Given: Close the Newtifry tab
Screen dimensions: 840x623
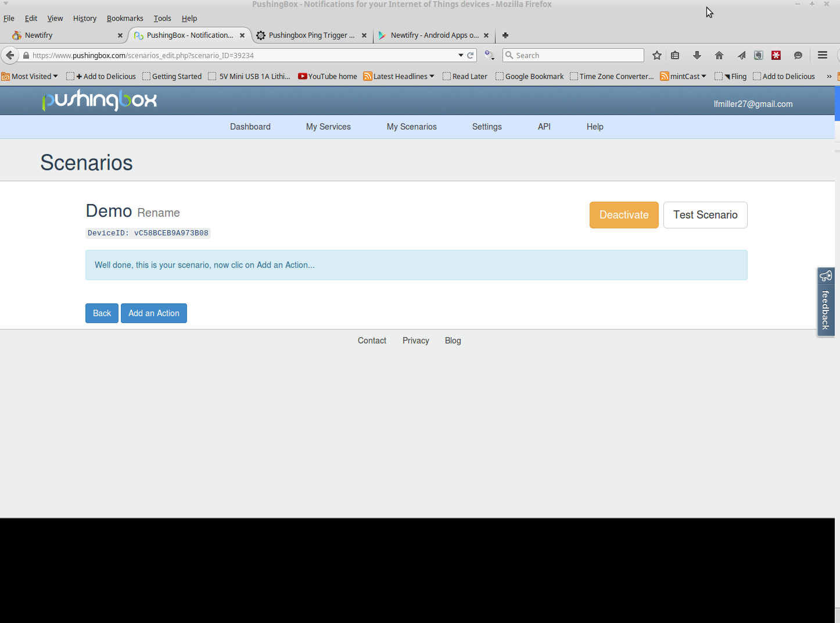Looking at the screenshot, I should coord(120,35).
